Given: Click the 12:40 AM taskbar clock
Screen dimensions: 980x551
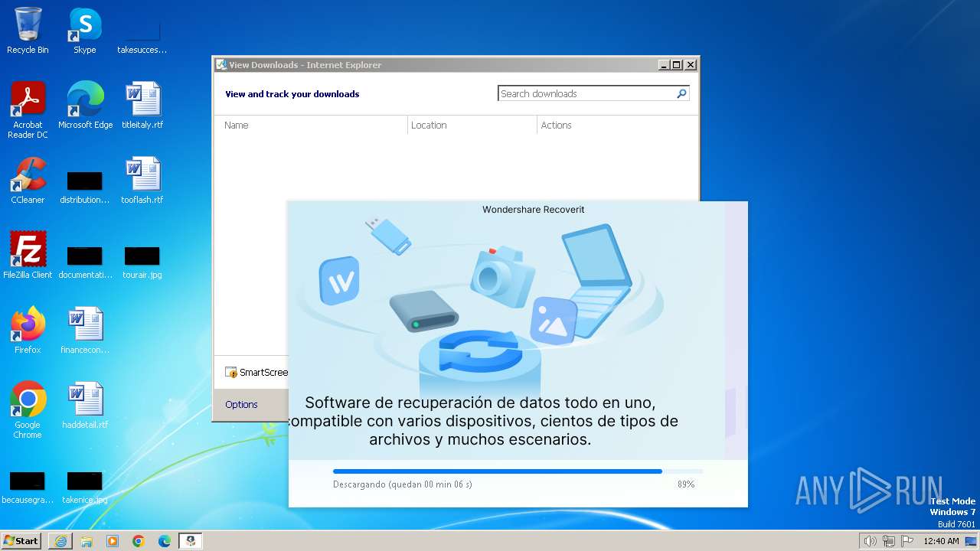Looking at the screenshot, I should click(x=941, y=541).
